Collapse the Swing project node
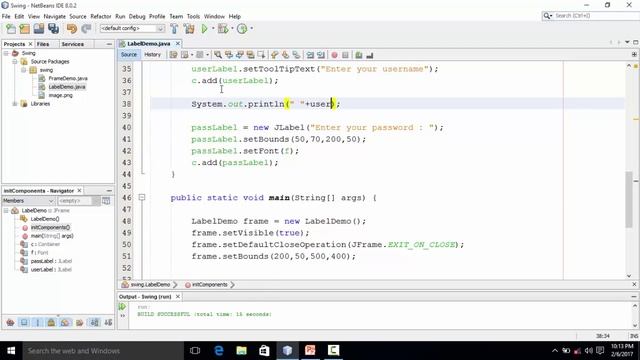640x360 pixels. (6, 53)
